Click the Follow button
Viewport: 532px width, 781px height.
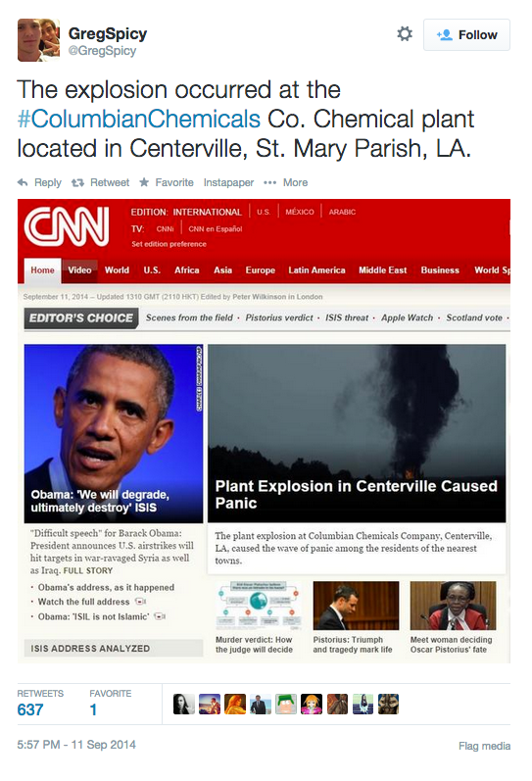[x=466, y=35]
